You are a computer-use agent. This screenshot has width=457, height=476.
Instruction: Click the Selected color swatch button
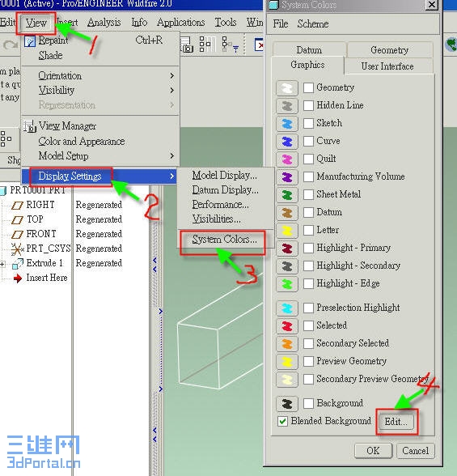click(287, 326)
